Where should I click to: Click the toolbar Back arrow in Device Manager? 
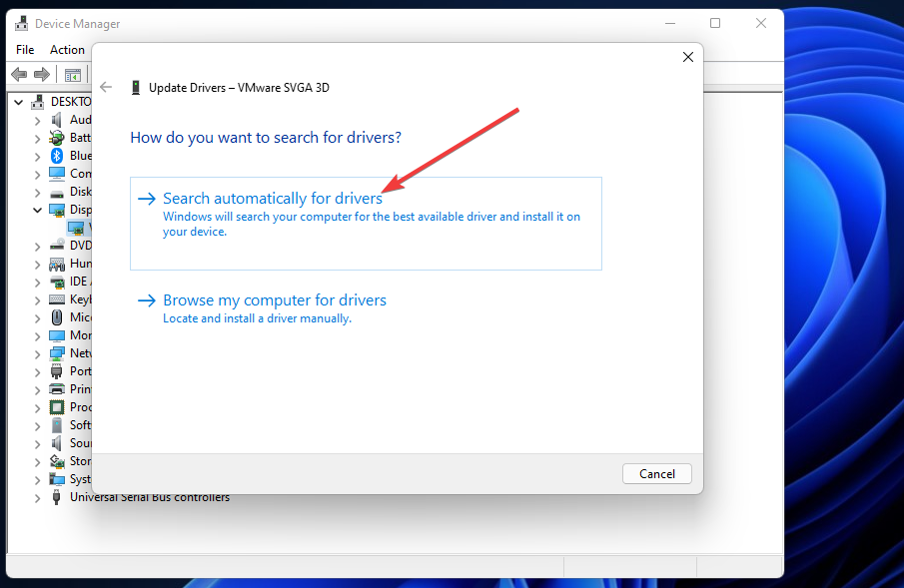point(19,74)
